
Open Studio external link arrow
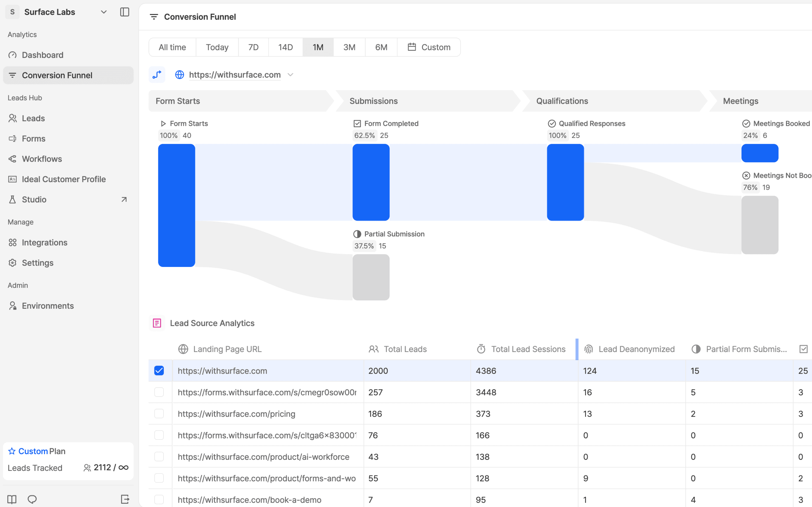[124, 199]
